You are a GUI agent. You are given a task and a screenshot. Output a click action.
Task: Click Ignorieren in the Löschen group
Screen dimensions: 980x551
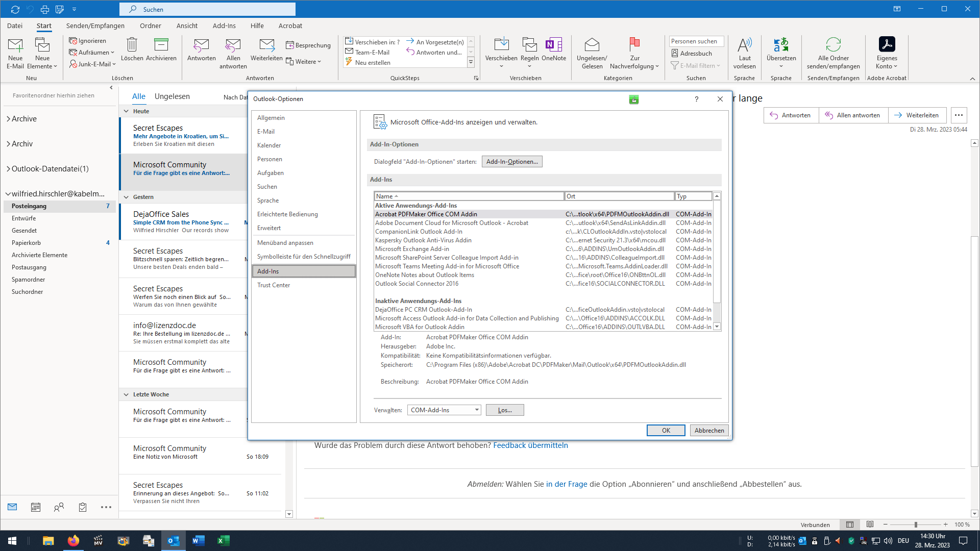pyautogui.click(x=88, y=41)
